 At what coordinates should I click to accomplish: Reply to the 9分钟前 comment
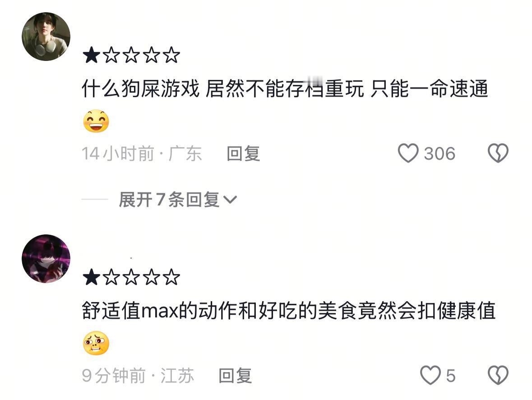235,376
